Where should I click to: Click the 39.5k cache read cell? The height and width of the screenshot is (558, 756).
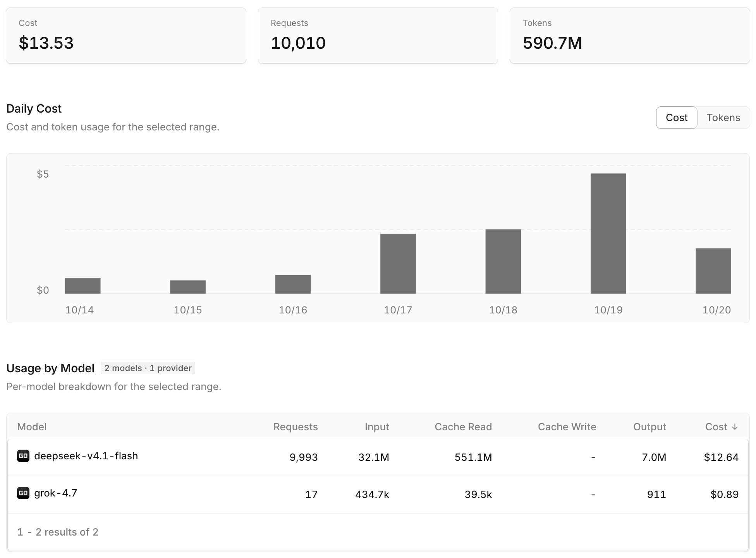coord(478,495)
